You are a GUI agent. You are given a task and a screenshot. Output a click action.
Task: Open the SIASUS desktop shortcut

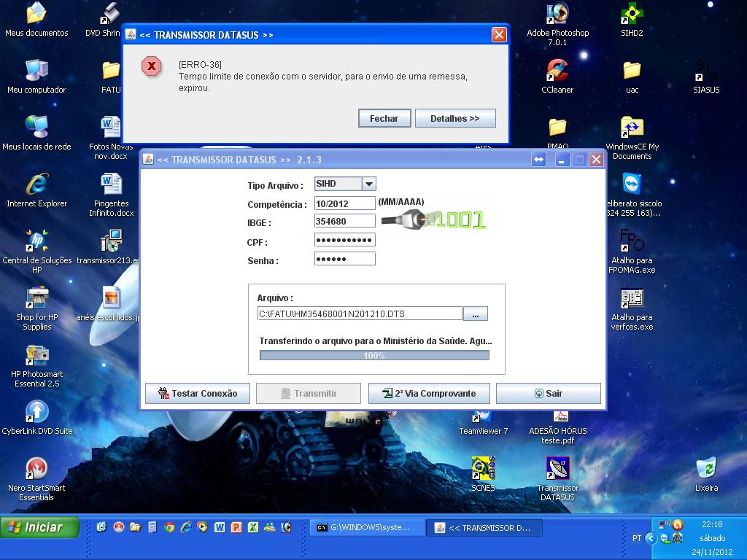pos(705,71)
